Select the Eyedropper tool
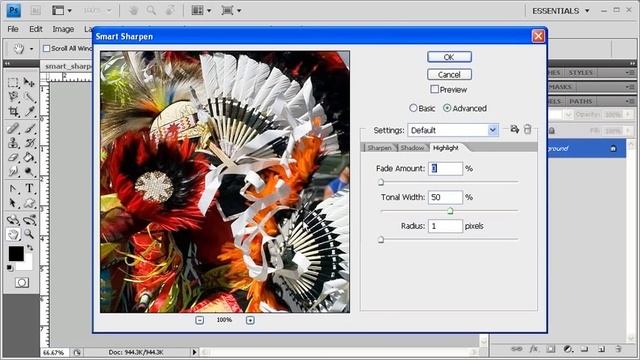 coord(29,111)
